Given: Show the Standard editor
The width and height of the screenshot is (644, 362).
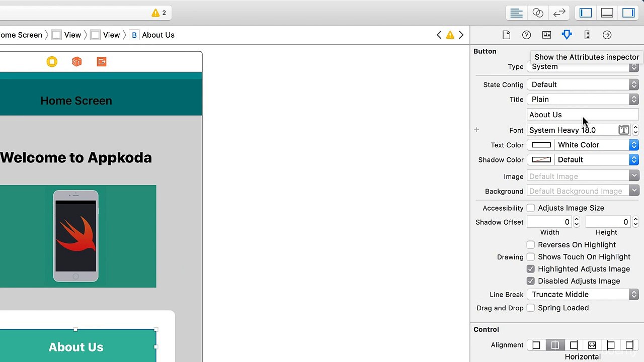Looking at the screenshot, I should pos(516,13).
